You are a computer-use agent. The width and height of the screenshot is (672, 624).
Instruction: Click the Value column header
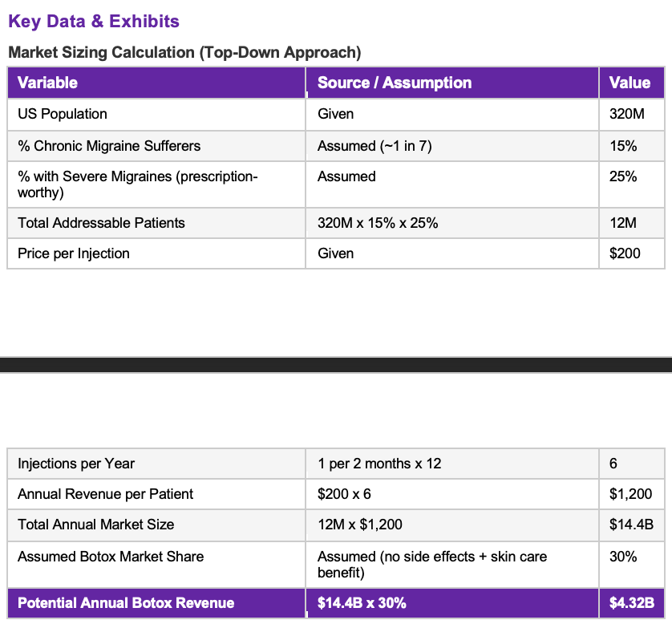[x=632, y=83]
